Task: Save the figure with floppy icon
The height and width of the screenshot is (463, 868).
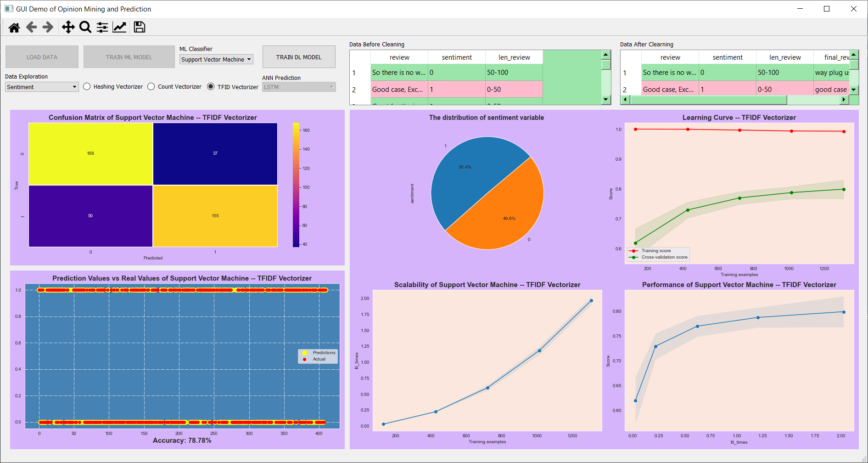Action: pos(140,28)
